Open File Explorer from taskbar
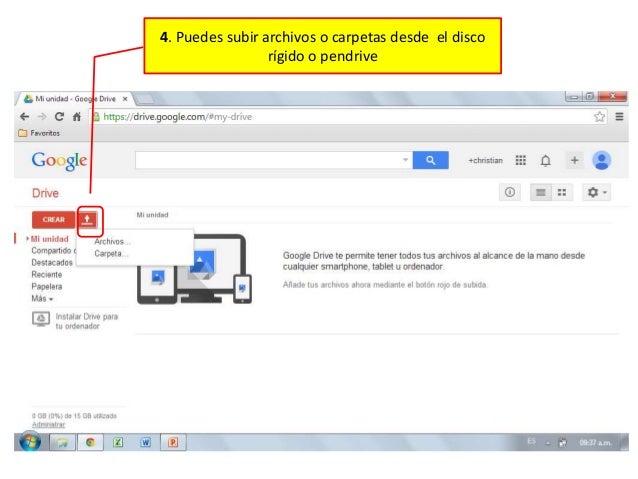This screenshot has width=638, height=479. click(62, 442)
